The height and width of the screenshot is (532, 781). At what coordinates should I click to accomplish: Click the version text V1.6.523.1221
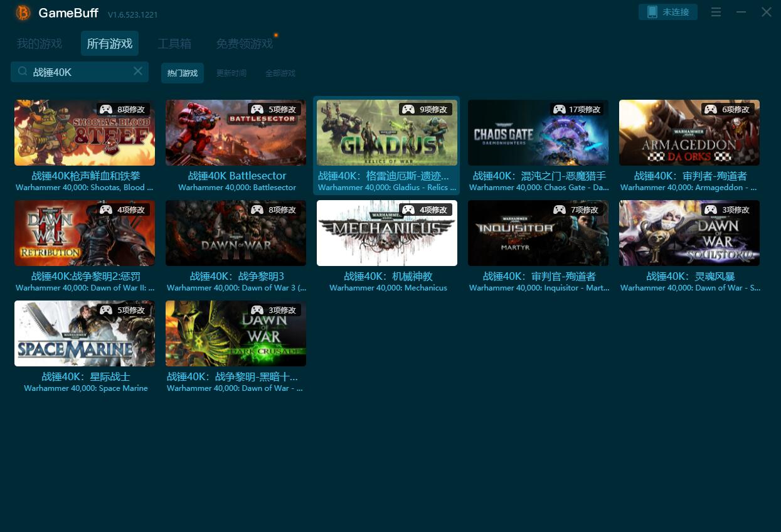(x=133, y=14)
